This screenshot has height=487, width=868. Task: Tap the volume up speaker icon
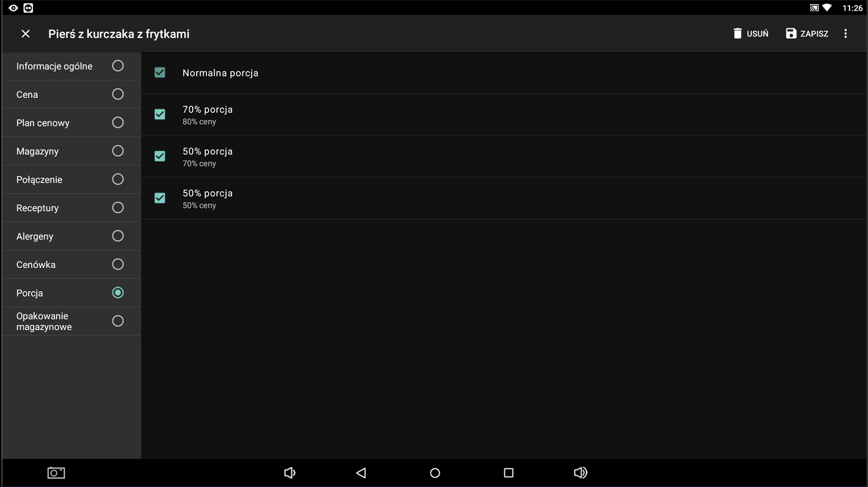[580, 473]
